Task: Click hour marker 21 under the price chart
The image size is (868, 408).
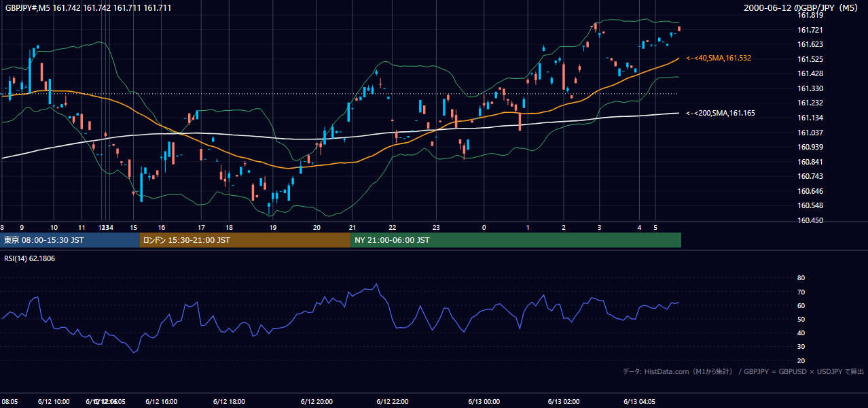Action: (352, 228)
